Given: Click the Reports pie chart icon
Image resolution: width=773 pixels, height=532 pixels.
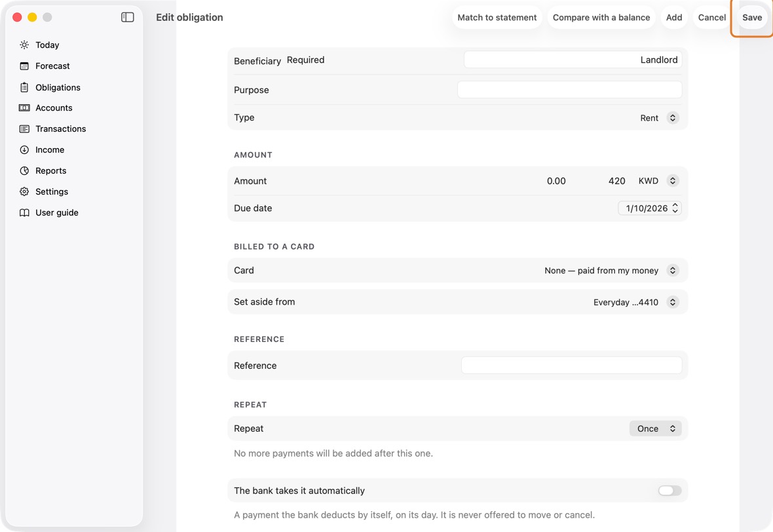Looking at the screenshot, I should click(24, 170).
